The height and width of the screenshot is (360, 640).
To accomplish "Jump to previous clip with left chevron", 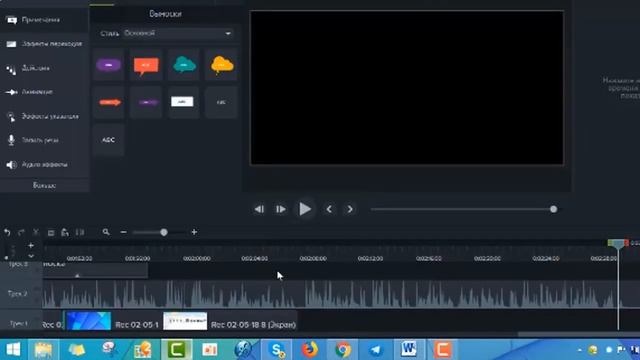I will 329,209.
